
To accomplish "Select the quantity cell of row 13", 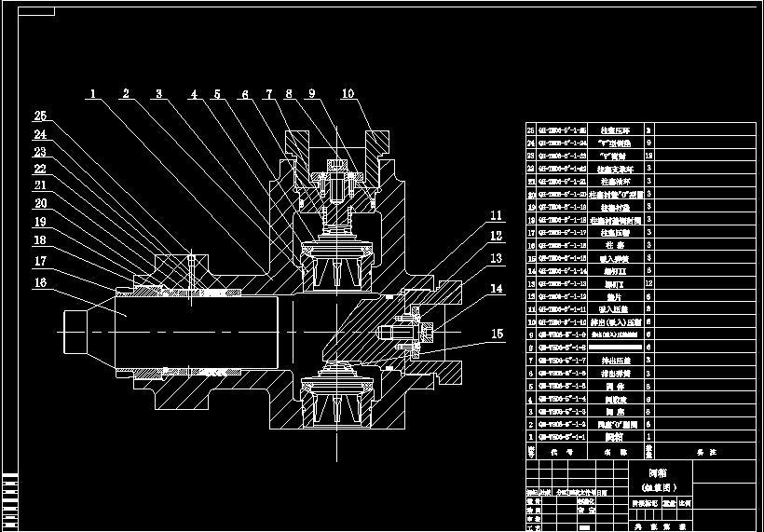I will [x=648, y=283].
